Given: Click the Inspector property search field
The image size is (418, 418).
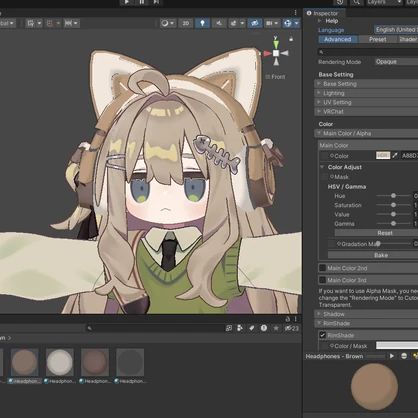Looking at the screenshot, I should coord(368,52).
